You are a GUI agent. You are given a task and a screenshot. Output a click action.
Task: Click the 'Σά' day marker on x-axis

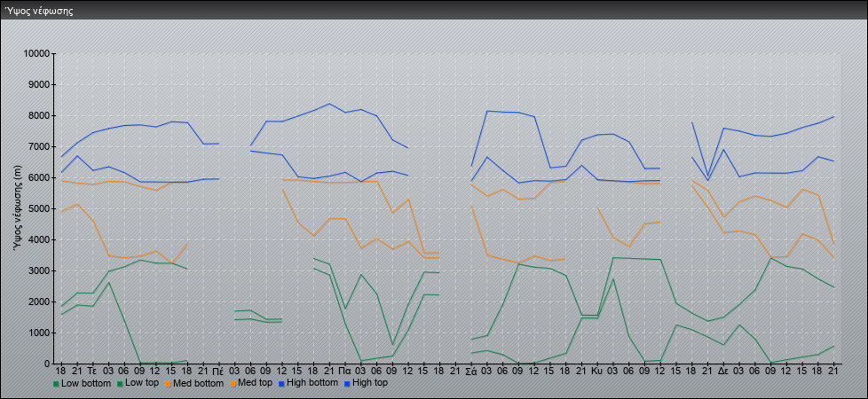470,370
